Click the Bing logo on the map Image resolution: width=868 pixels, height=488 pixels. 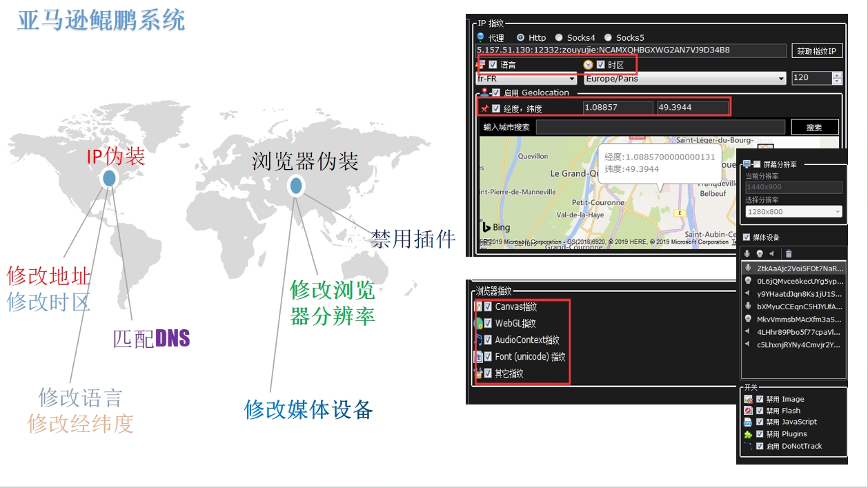pyautogui.click(x=496, y=227)
